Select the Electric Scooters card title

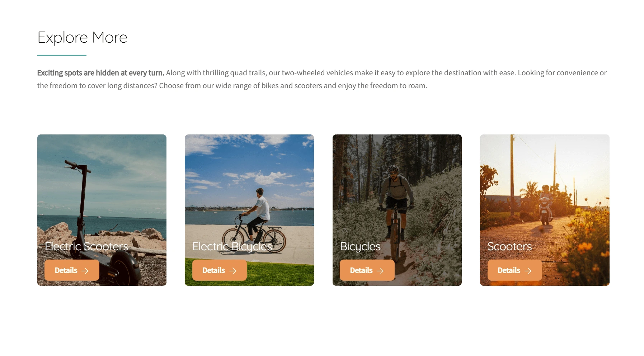(86, 246)
